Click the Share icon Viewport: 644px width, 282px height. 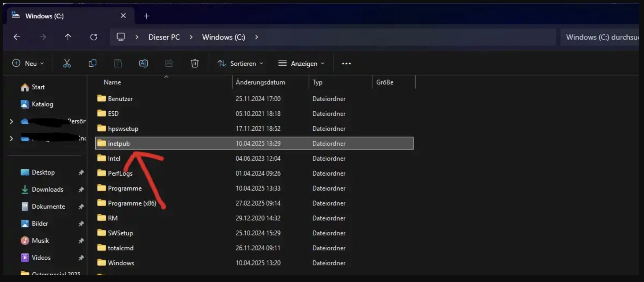pyautogui.click(x=169, y=63)
